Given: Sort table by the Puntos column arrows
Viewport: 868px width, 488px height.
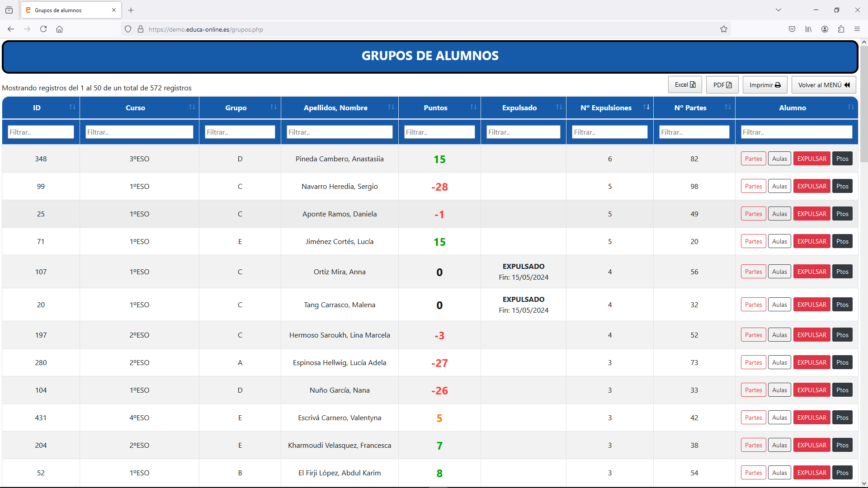Looking at the screenshot, I should tap(473, 107).
